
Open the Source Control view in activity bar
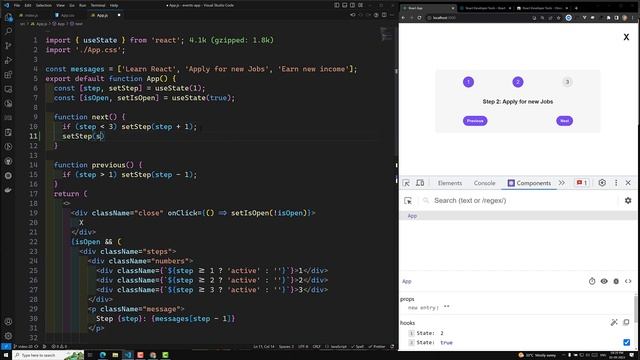pos(8,46)
